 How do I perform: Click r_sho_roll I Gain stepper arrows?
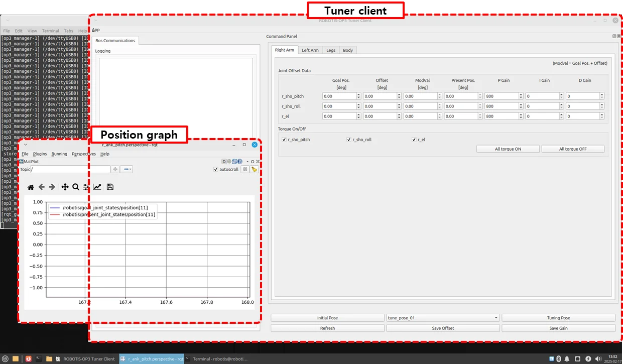[x=562, y=106]
